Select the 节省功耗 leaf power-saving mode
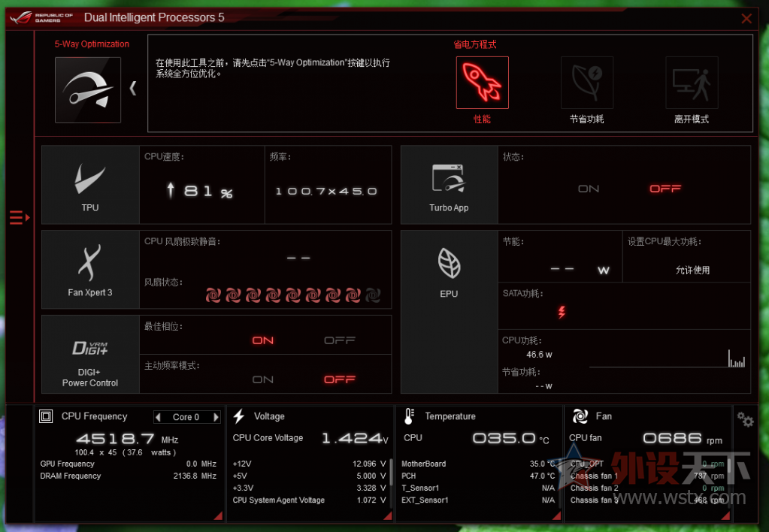The image size is (769, 532). point(587,83)
